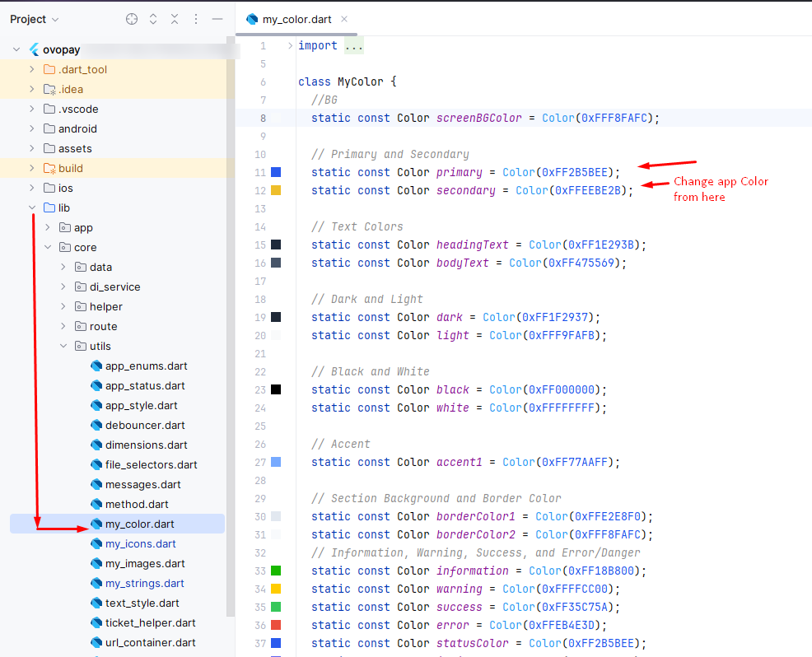Click the debouncer.dart file icon
Viewport: 812px width, 657px height.
96,425
